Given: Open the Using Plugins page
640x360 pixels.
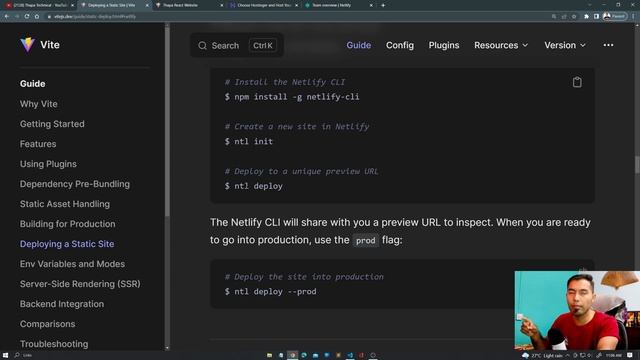Looking at the screenshot, I should click(x=48, y=164).
